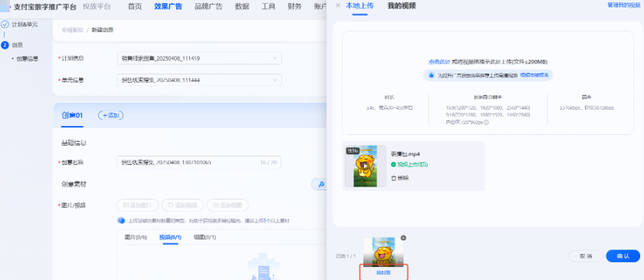
Task: Expand the 单元信息 dropdown
Action: (199, 81)
